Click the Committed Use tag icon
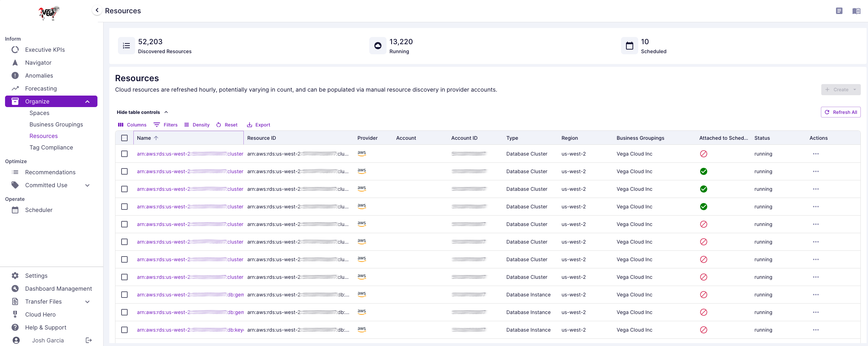868x346 pixels. click(15, 185)
